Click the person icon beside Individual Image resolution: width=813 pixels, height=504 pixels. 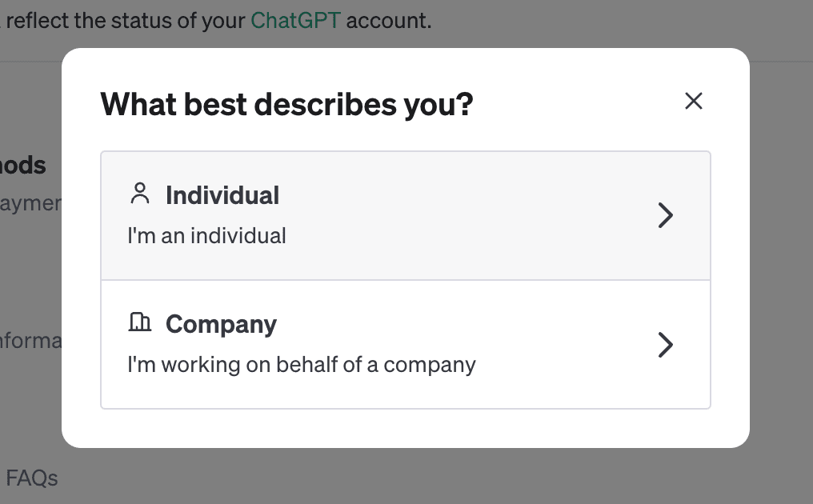(140, 194)
